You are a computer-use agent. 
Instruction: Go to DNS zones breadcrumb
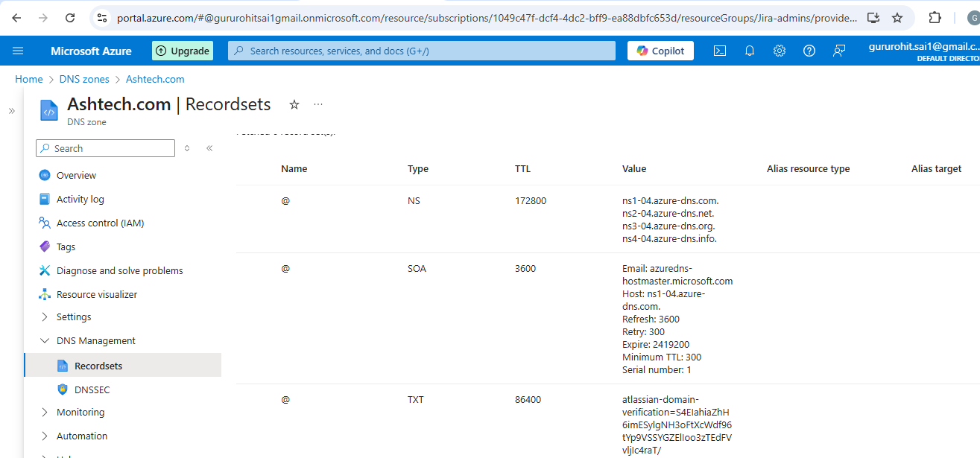point(84,79)
